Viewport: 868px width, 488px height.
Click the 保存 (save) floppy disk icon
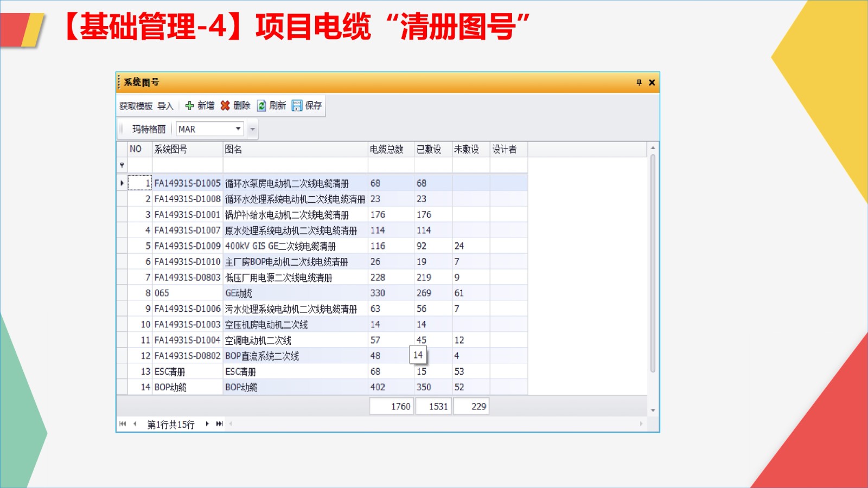tap(297, 106)
